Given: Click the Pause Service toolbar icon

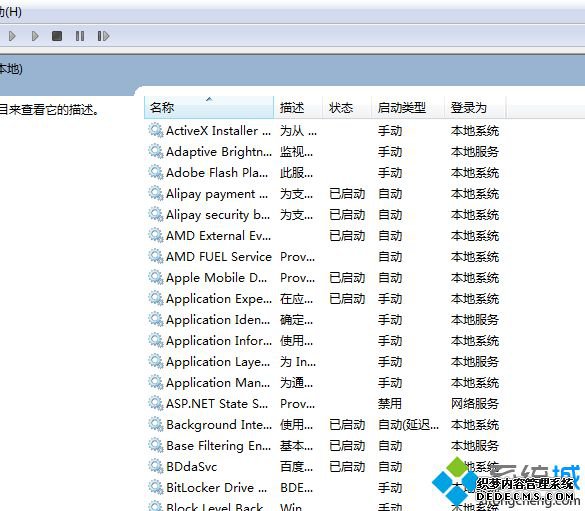Looking at the screenshot, I should click(80, 36).
